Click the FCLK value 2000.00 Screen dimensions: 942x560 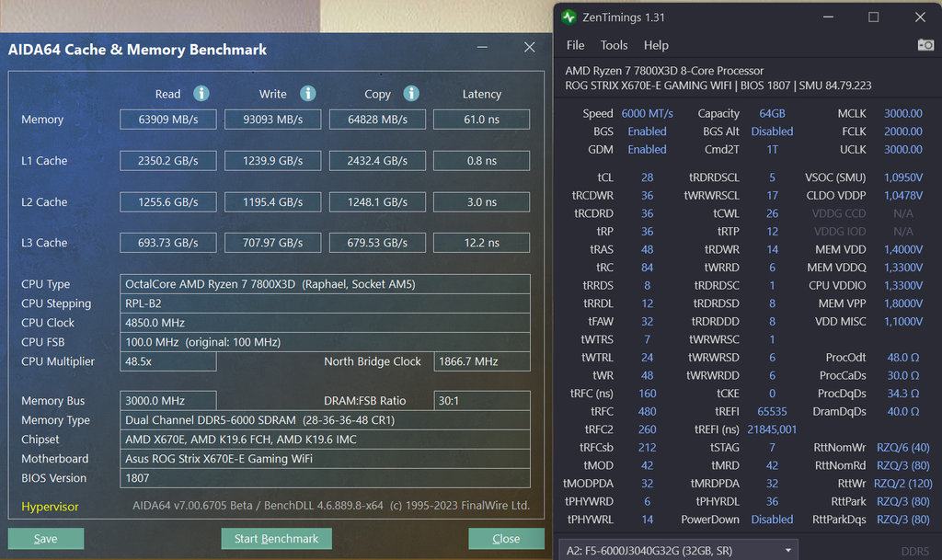(x=903, y=131)
